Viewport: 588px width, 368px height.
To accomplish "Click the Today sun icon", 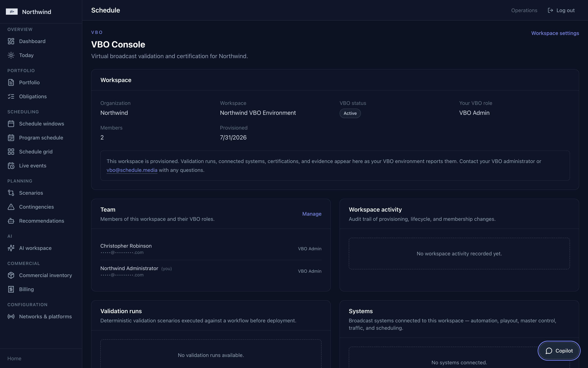I will [x=11, y=55].
